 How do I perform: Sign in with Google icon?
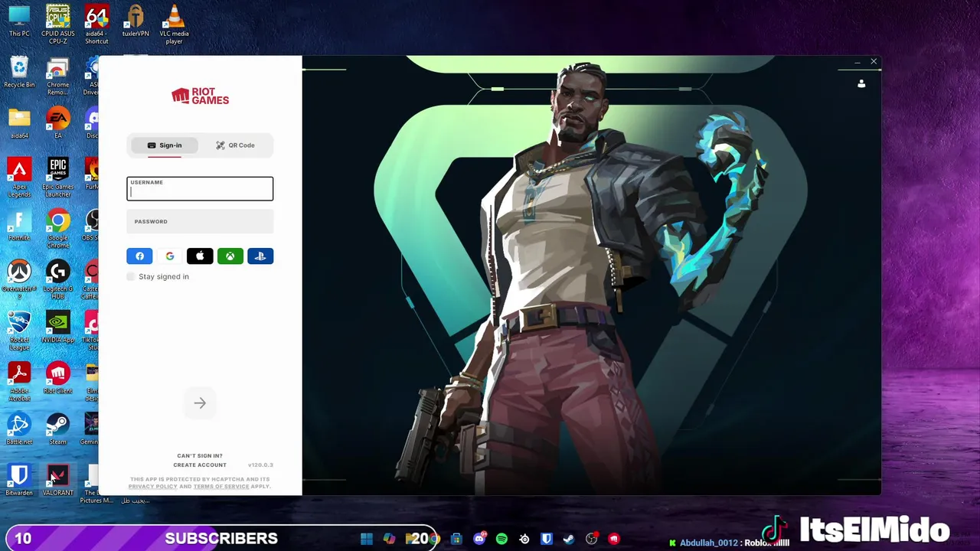169,256
